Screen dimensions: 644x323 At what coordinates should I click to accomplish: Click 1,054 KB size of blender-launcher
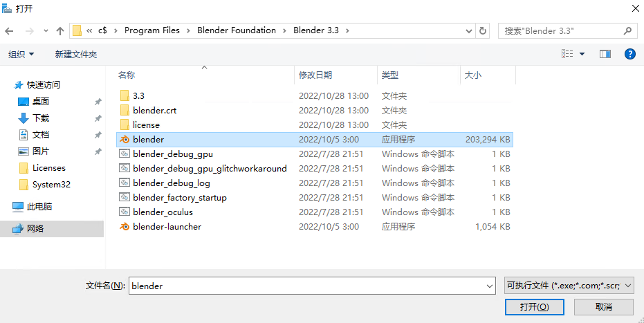coord(493,227)
